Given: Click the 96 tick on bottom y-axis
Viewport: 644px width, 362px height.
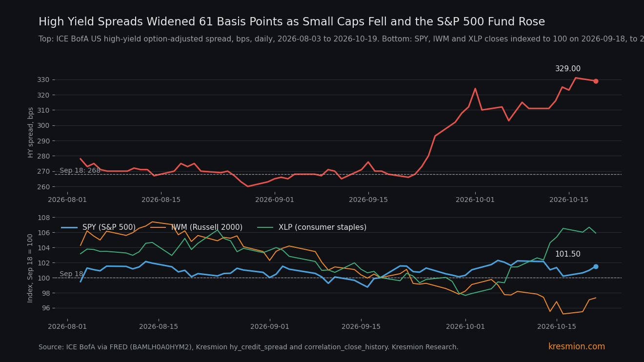Looking at the screenshot, I should (x=46, y=308).
